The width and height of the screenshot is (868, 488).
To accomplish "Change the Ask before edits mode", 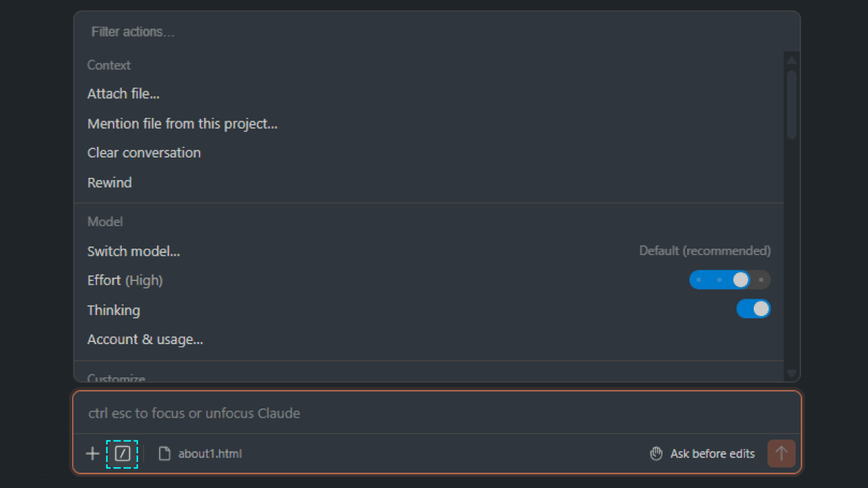I will point(712,454).
